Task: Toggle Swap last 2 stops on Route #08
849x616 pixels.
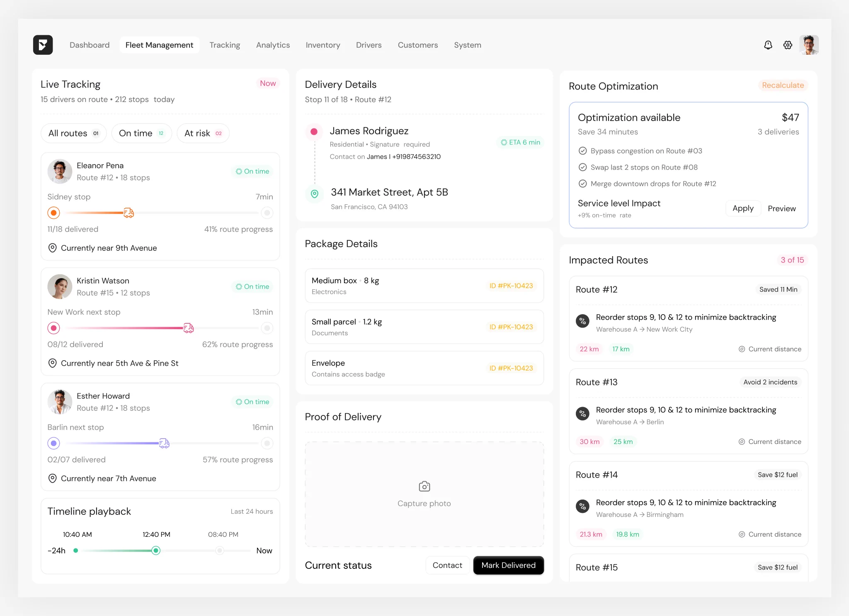Action: [x=582, y=167]
